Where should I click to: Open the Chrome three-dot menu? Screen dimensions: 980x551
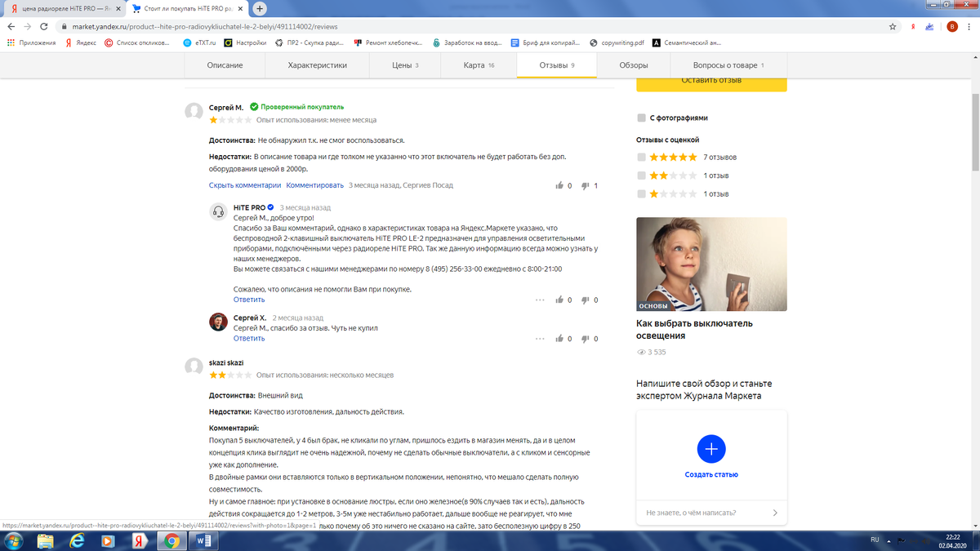pyautogui.click(x=969, y=26)
